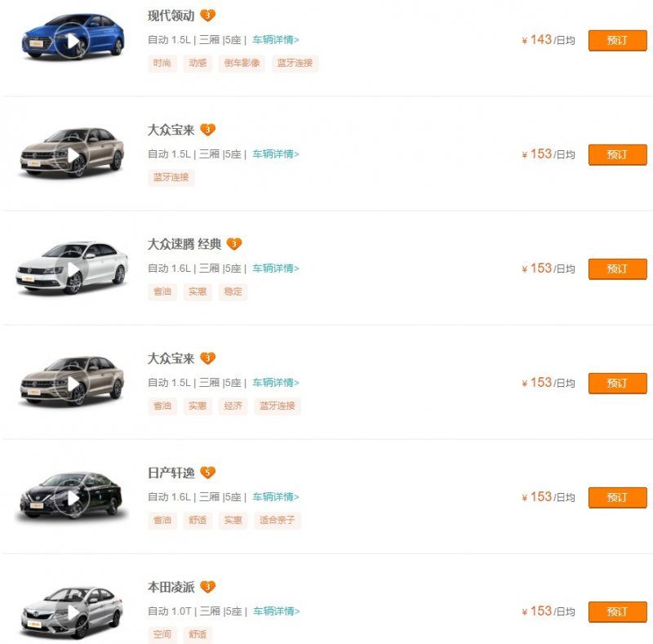
Task: Click the 经济 tag
Action: tap(233, 406)
